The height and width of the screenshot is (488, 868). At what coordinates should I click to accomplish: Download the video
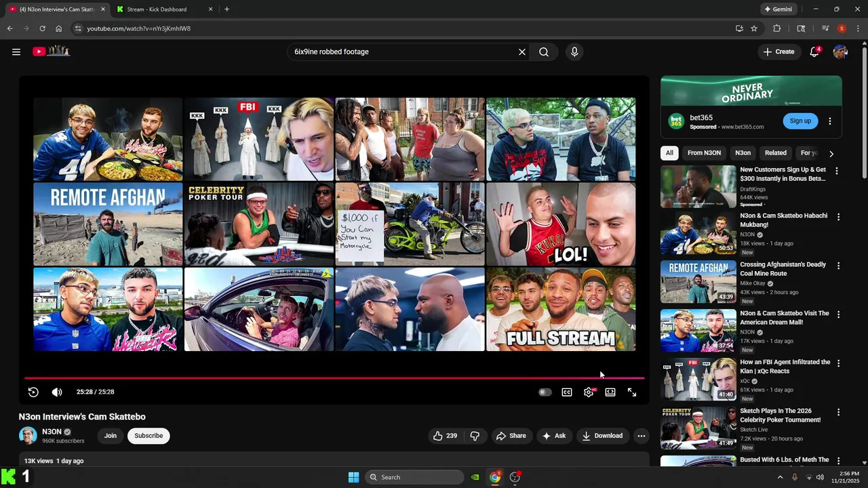602,436
